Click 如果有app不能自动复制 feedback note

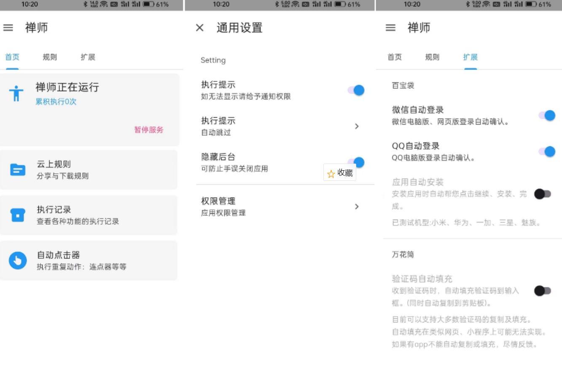pyautogui.click(x=465, y=344)
